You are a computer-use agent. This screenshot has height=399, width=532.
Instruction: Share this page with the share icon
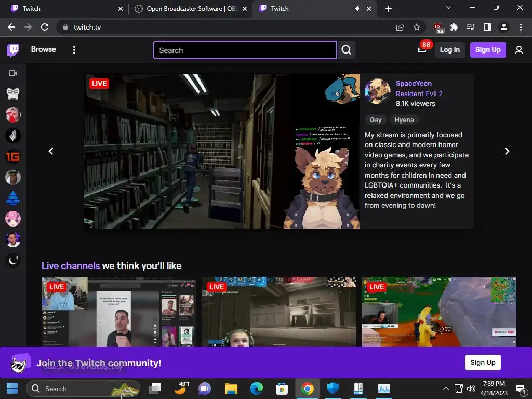coord(400,27)
